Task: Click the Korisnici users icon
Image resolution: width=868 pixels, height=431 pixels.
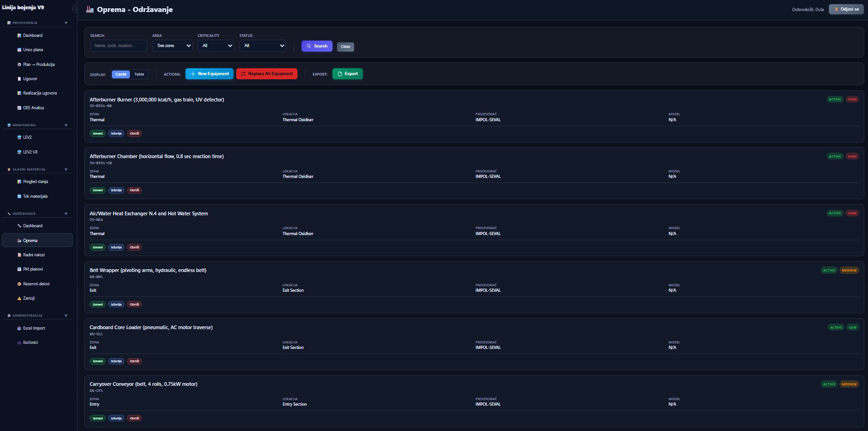Action: click(x=19, y=342)
